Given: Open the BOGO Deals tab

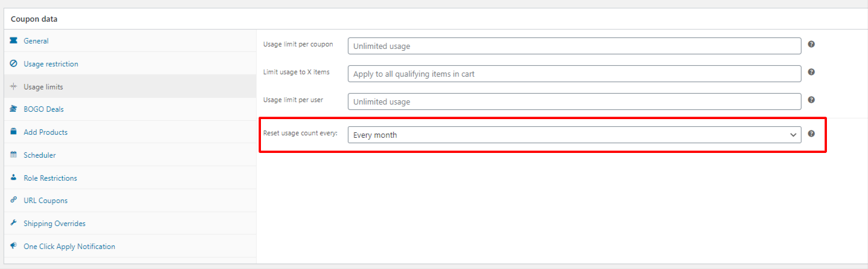Looking at the screenshot, I should tap(130, 109).
